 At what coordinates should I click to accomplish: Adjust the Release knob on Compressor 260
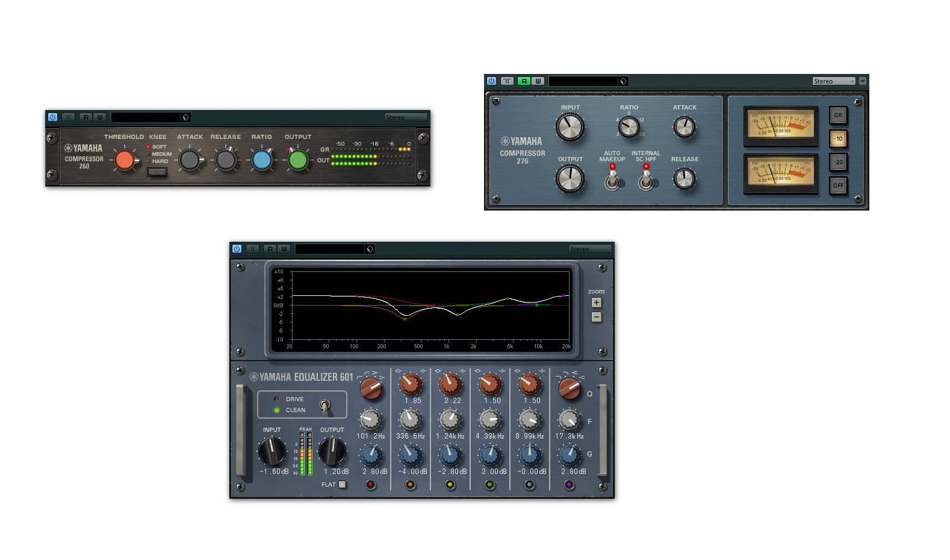coord(226,160)
